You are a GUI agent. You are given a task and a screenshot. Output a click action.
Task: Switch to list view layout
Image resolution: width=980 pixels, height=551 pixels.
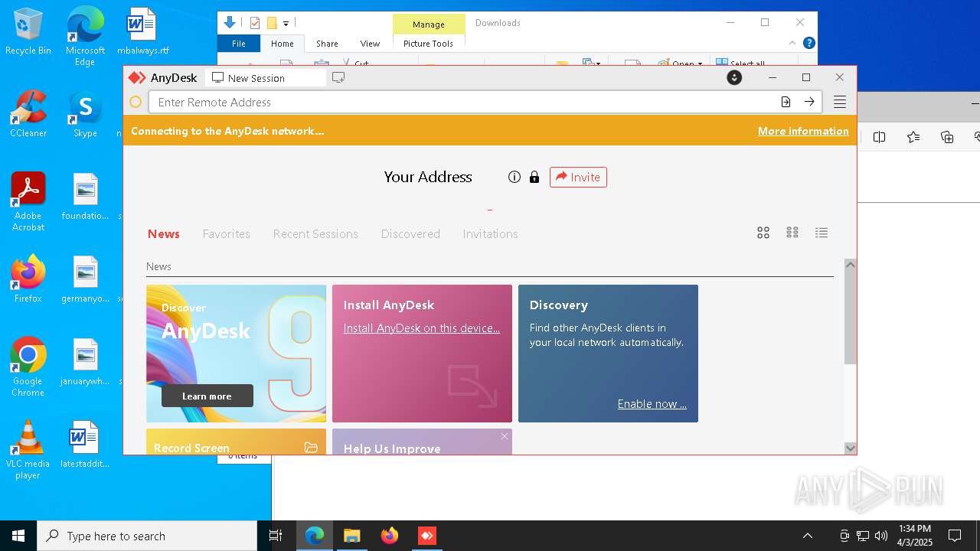pyautogui.click(x=822, y=233)
